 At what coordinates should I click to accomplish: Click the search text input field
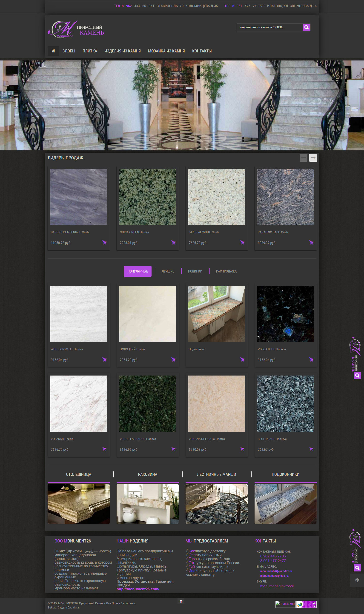click(269, 27)
